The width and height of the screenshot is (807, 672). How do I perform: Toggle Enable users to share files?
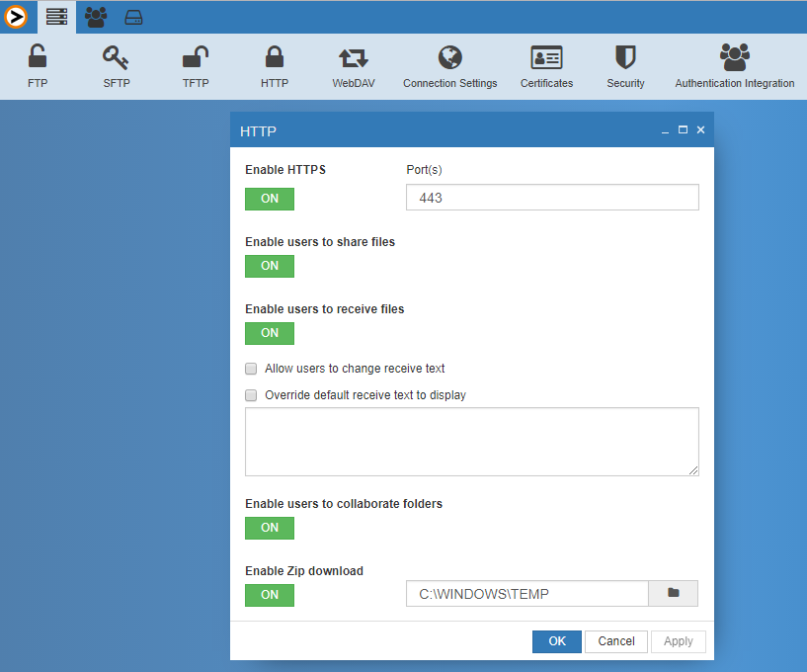[270, 266]
